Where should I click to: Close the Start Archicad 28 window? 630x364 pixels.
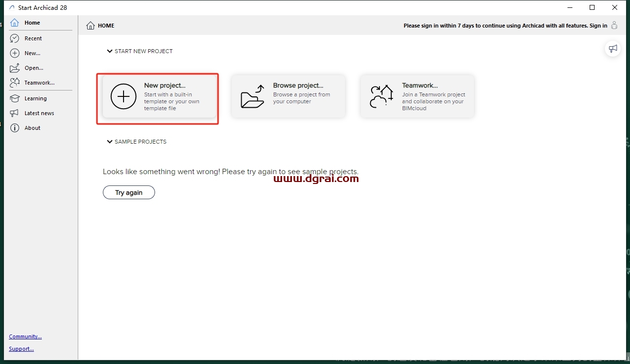(615, 7)
